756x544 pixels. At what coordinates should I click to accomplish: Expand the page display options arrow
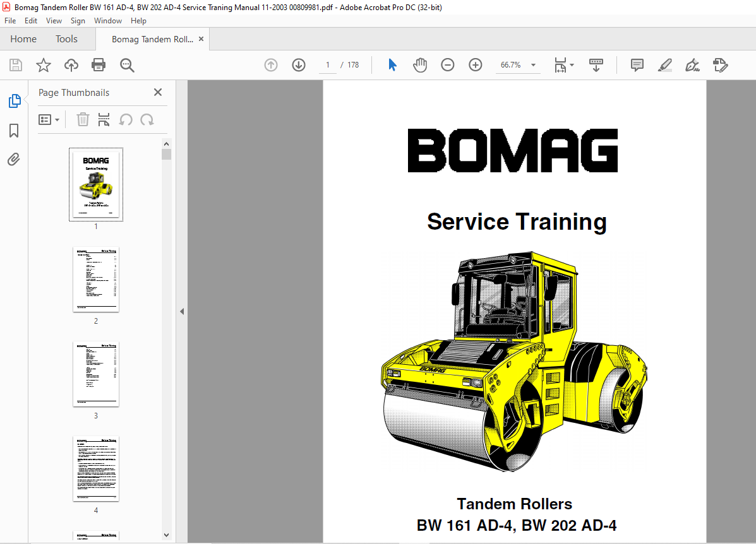pos(572,65)
